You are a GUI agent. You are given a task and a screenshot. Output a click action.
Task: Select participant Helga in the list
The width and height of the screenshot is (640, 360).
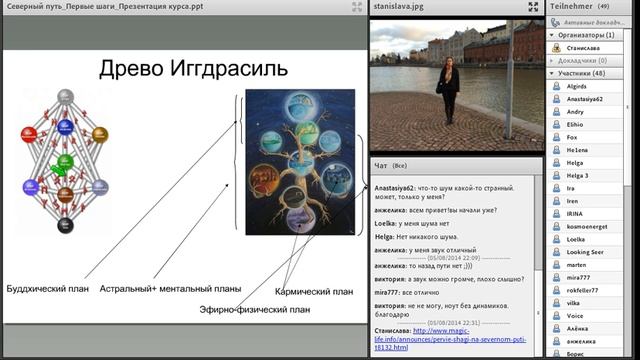585,163
